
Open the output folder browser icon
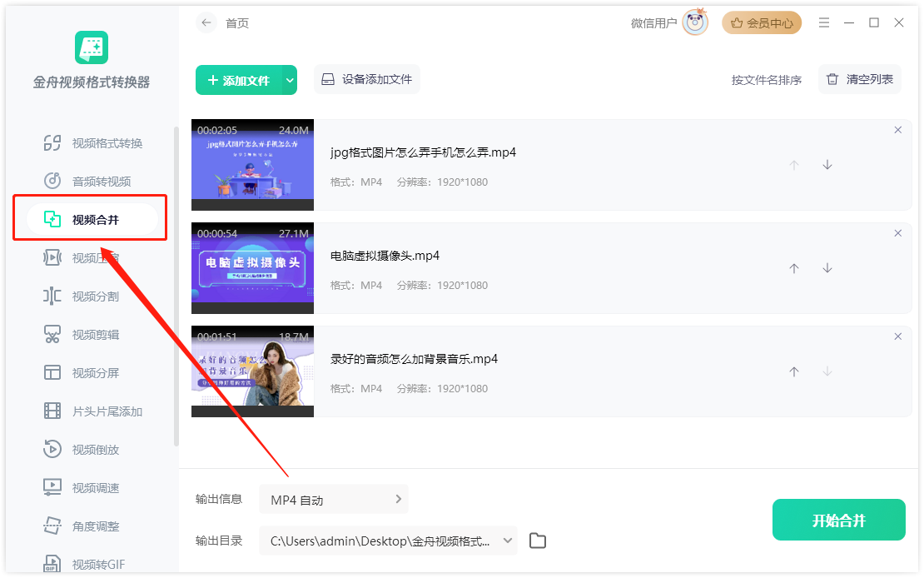tap(537, 540)
